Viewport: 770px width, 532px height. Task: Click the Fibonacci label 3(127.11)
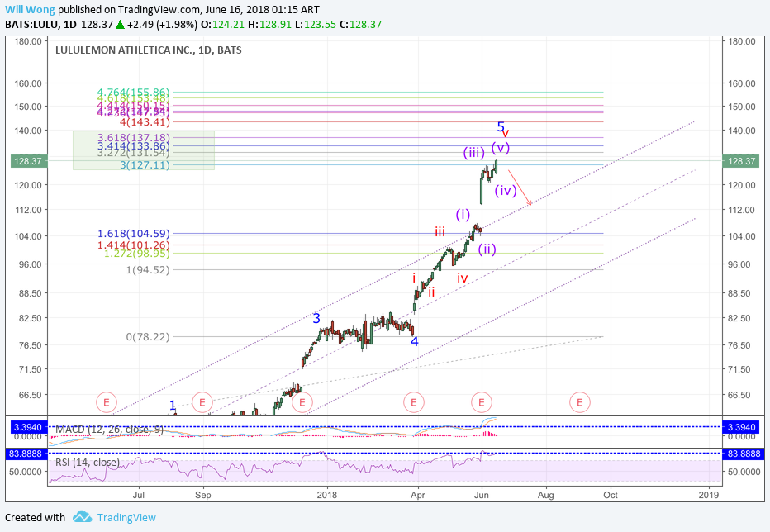(145, 165)
